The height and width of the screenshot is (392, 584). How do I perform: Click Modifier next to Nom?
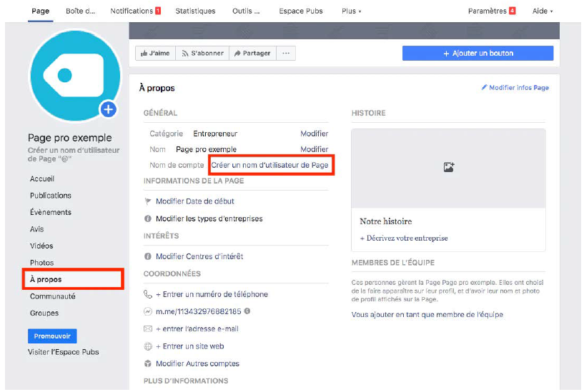pos(314,149)
